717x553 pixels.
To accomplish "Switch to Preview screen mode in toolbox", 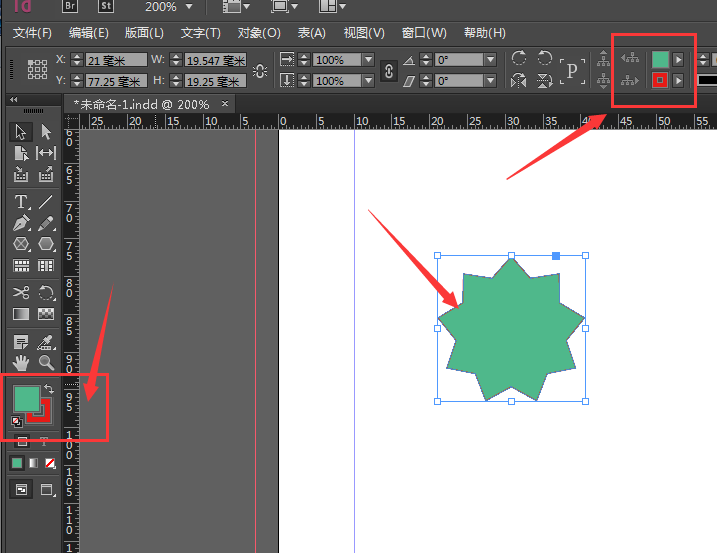I will pyautogui.click(x=46, y=490).
